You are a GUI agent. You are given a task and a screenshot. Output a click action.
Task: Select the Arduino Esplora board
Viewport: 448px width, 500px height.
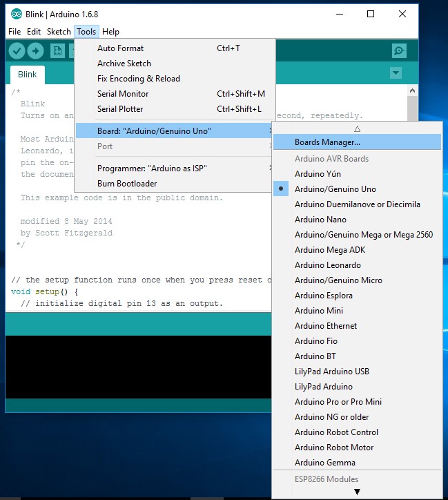pos(357,296)
